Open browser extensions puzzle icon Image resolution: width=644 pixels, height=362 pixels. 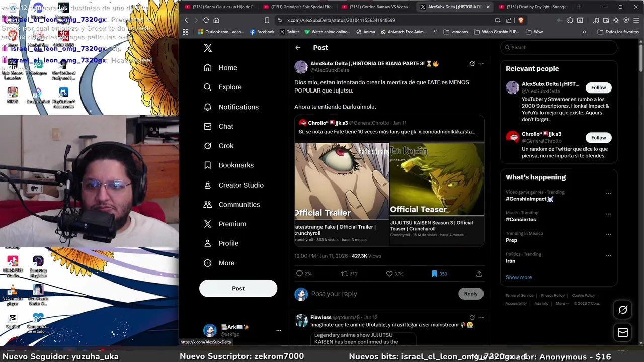[x=570, y=20]
